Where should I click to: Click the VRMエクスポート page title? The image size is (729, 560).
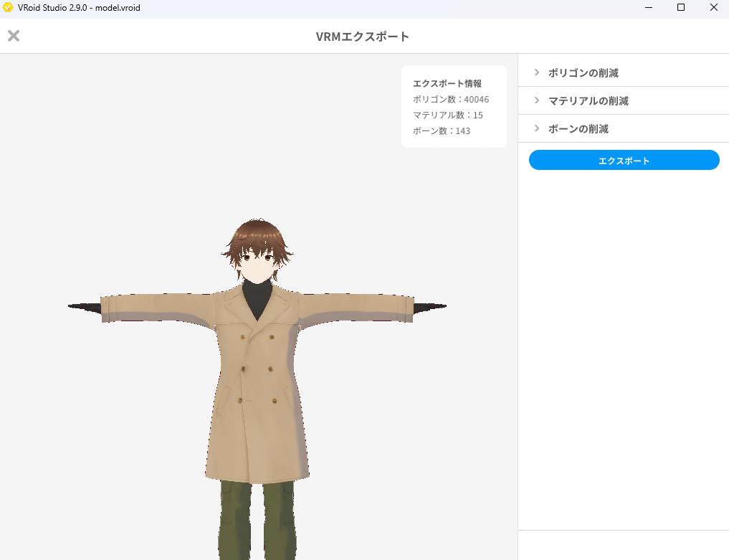tap(363, 37)
